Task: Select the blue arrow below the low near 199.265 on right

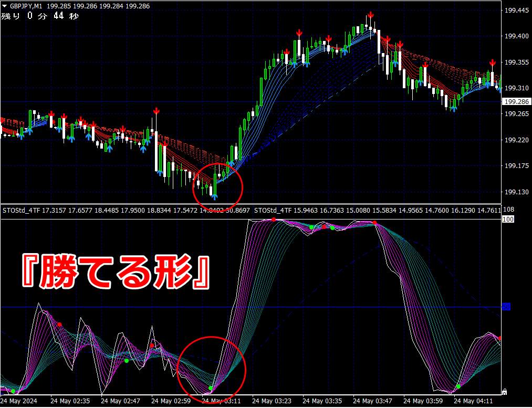Action: point(454,108)
